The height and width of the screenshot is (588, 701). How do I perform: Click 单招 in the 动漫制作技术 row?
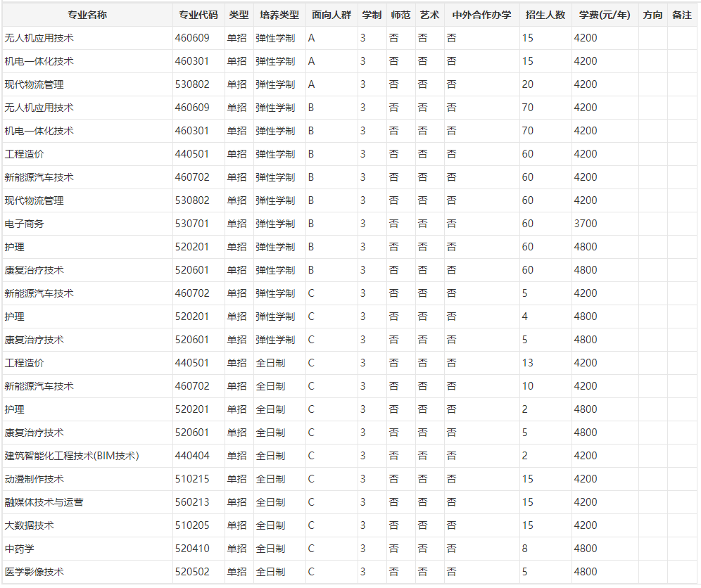tap(236, 479)
